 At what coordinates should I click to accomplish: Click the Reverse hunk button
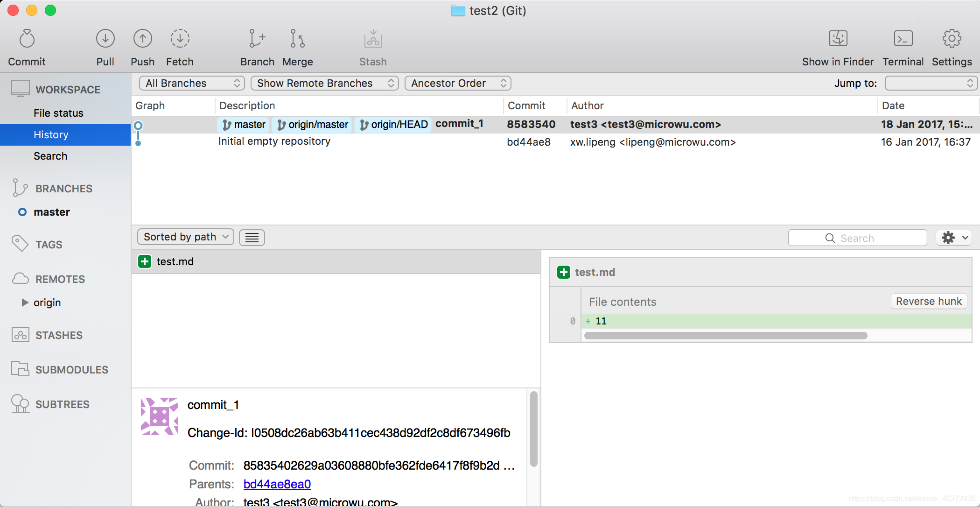coord(928,302)
